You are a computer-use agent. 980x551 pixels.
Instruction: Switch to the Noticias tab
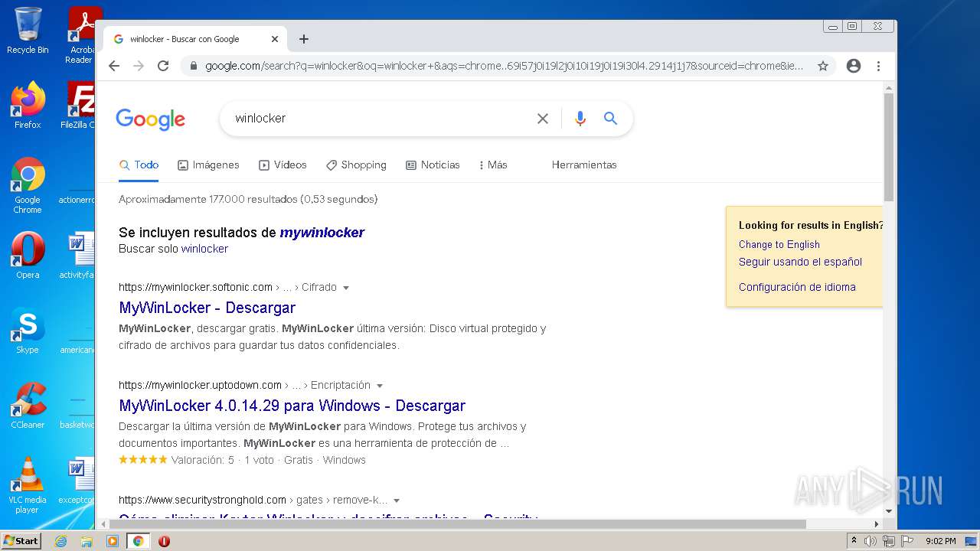(x=433, y=165)
